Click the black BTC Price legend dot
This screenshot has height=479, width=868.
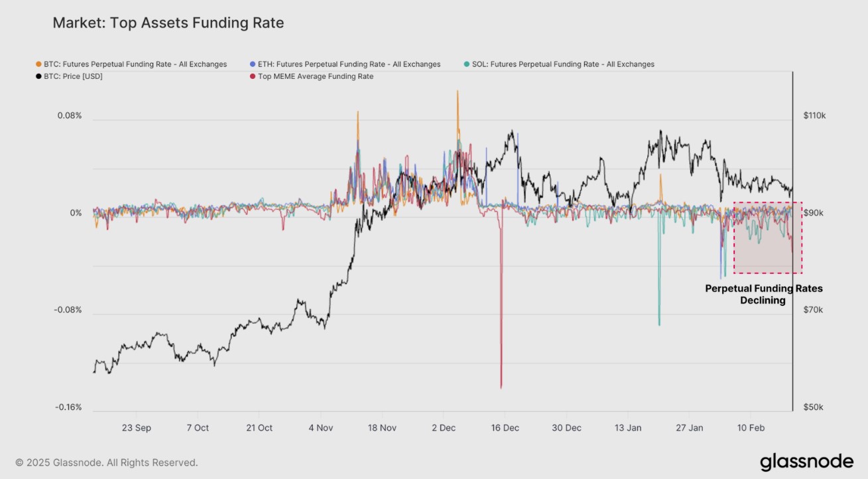point(38,76)
